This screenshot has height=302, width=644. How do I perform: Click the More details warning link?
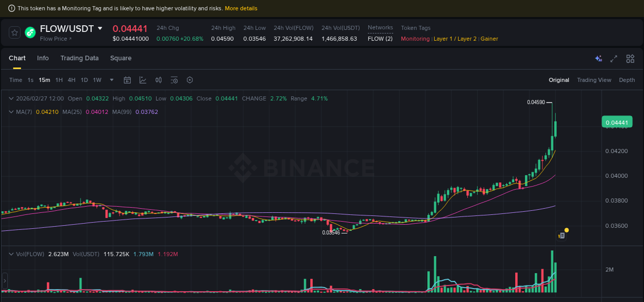point(241,8)
